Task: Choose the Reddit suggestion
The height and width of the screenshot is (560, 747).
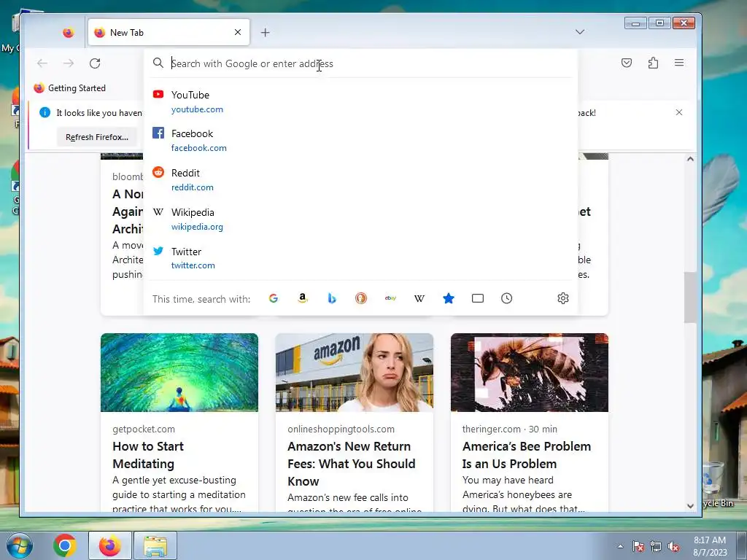Action: tap(361, 180)
